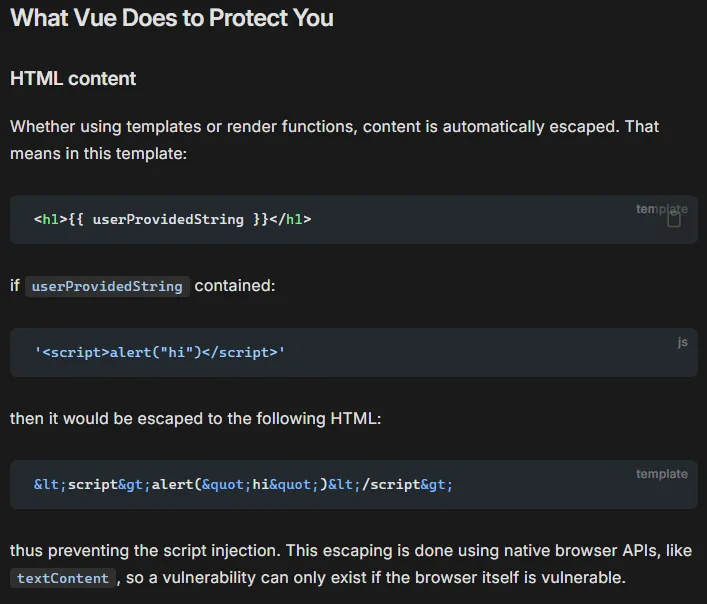
Task: Click the final &gt; entity in the escaped code
Action: 436,485
